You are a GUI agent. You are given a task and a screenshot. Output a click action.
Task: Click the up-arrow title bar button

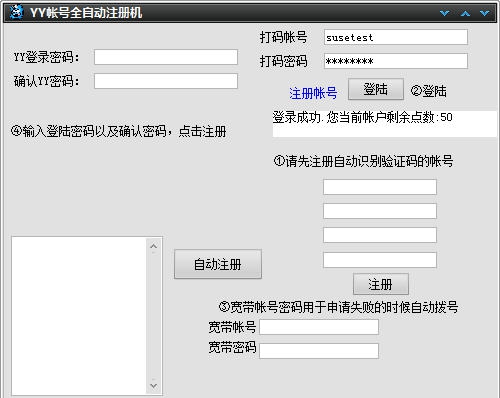coord(465,13)
